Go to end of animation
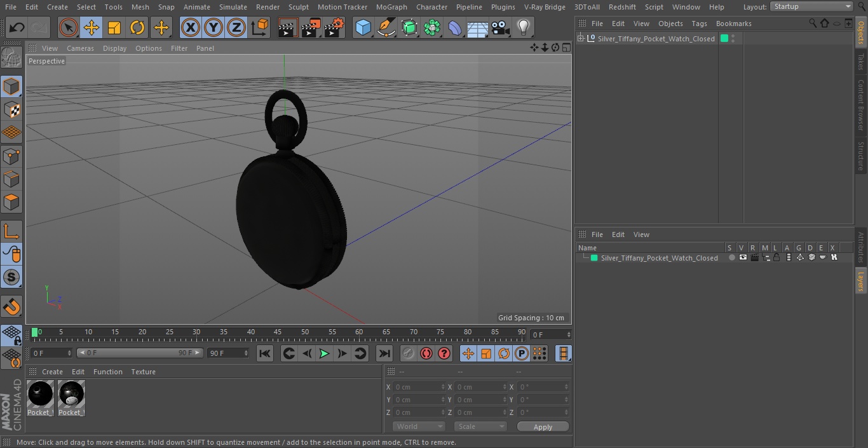 pos(384,353)
